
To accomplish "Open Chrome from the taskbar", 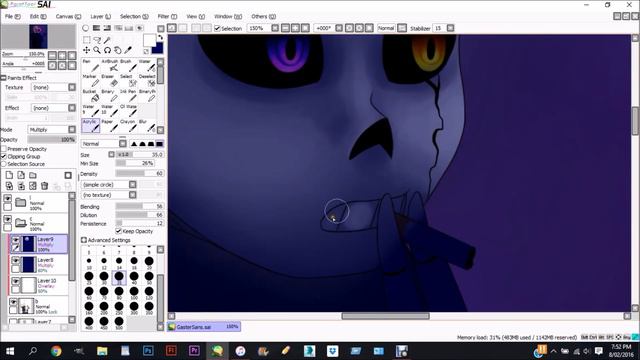I will pyautogui.click(x=56, y=351).
